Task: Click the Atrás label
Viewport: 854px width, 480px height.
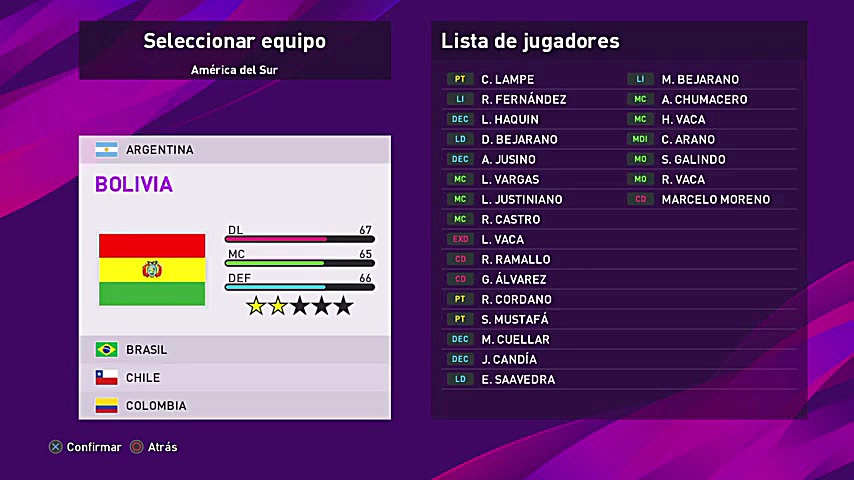Action: [162, 447]
